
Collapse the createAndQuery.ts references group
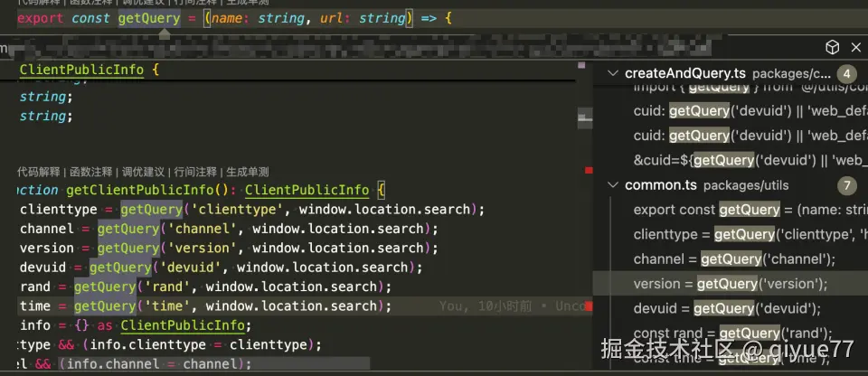click(612, 73)
